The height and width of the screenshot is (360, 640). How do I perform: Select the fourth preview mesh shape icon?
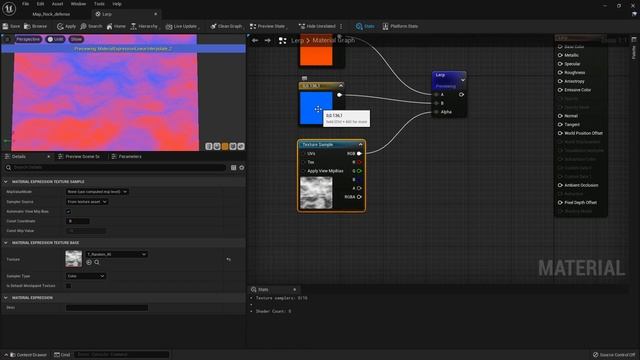tap(233, 146)
